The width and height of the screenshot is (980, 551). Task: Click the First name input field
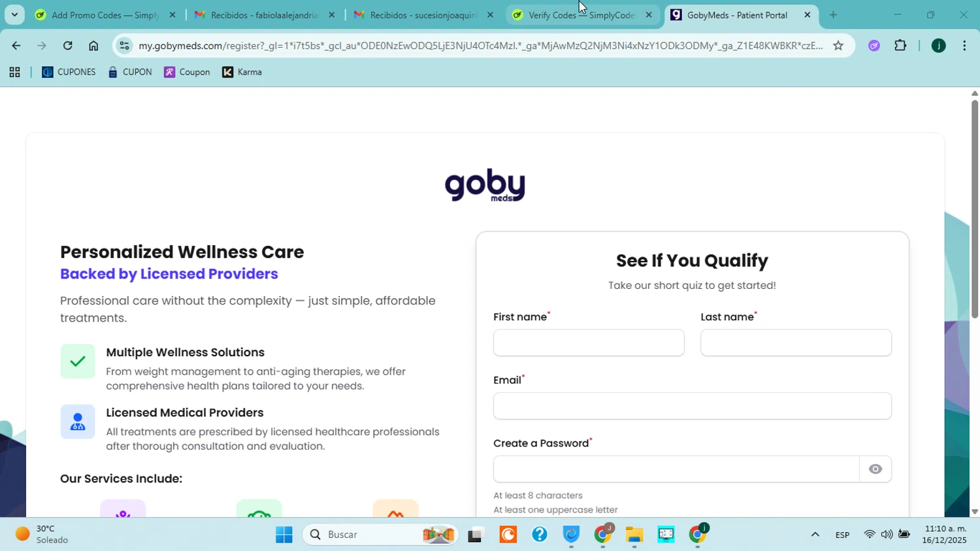coord(589,342)
